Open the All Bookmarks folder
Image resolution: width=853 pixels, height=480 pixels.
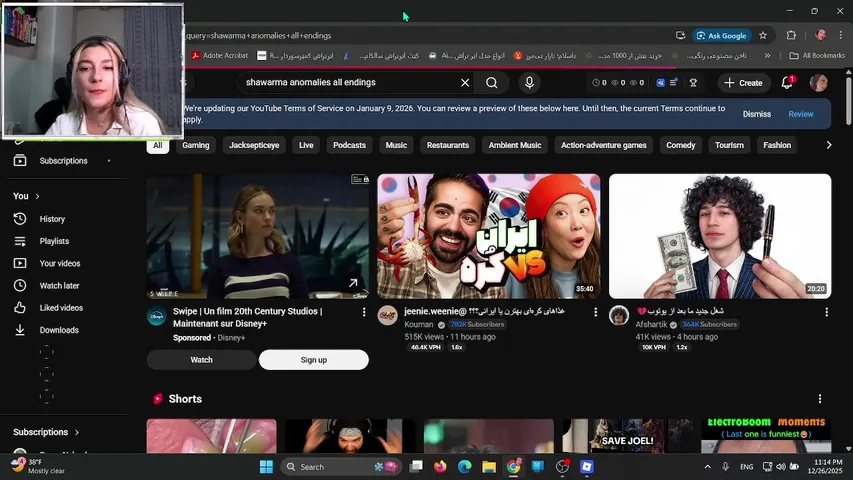(817, 56)
